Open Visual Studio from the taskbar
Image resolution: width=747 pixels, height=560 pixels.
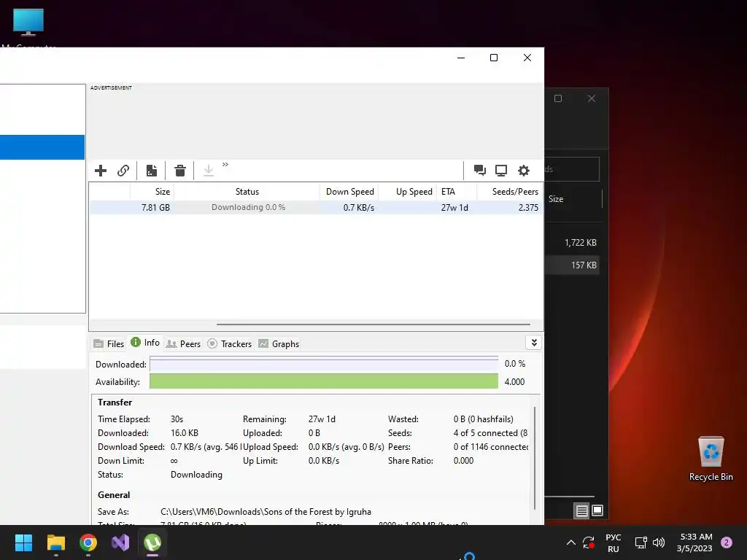(120, 542)
